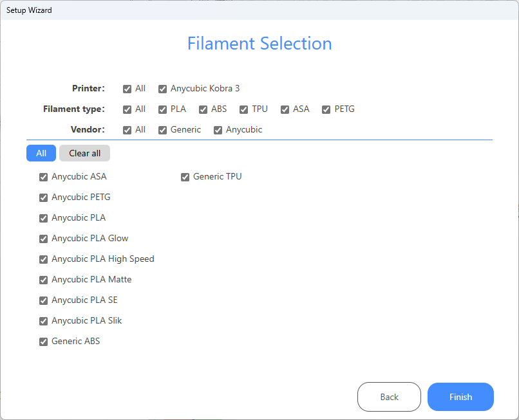Toggle All in the Filament type row
The height and width of the screenshot is (420, 519).
pyautogui.click(x=127, y=109)
